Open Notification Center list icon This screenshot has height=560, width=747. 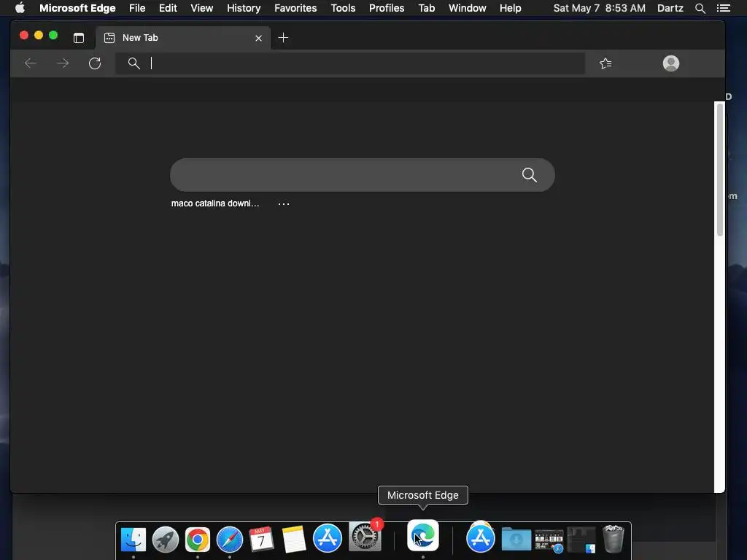click(x=723, y=8)
